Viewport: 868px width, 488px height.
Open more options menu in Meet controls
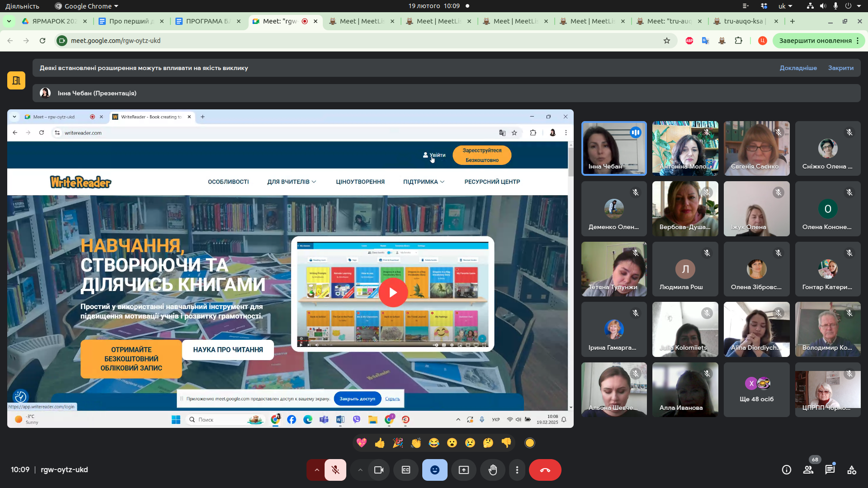[x=517, y=470]
